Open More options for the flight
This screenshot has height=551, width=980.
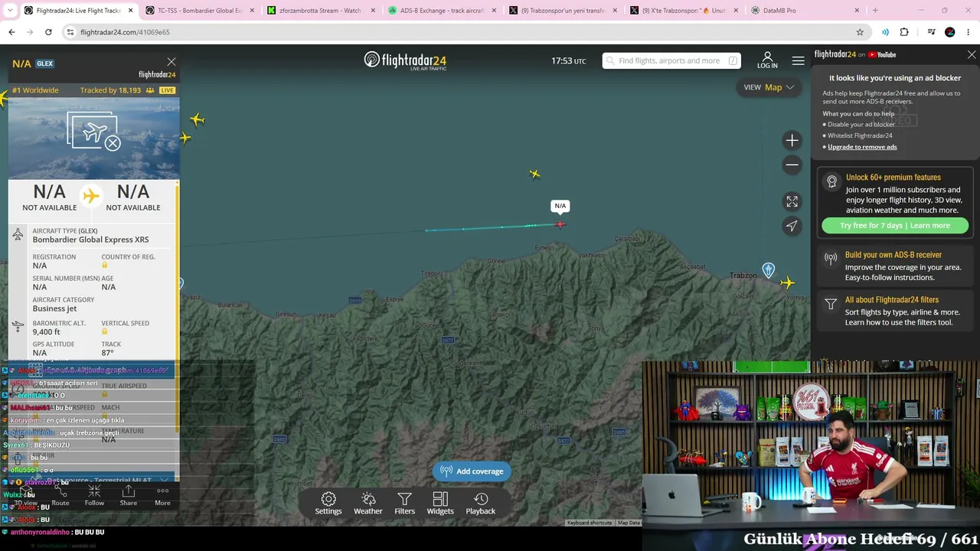coord(162,495)
